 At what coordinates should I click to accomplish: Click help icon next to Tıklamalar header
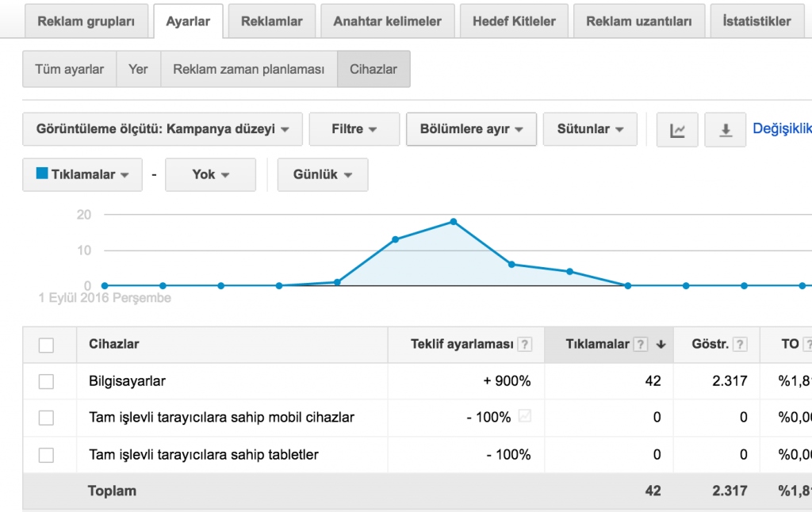coord(642,345)
